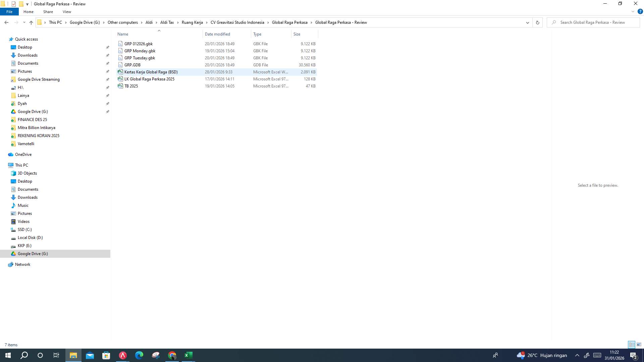Select Google Drive (G:) in the sidebar

32,254
